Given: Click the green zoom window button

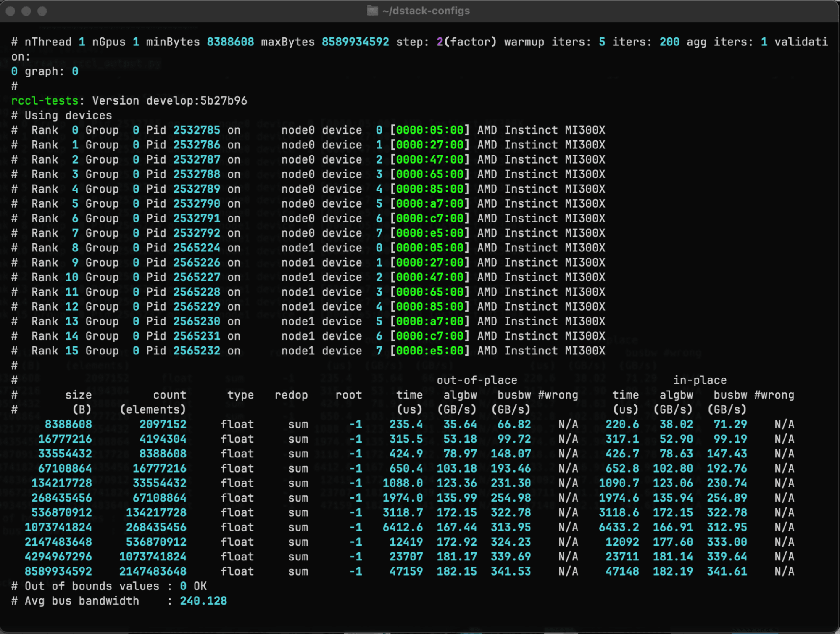Looking at the screenshot, I should (x=42, y=11).
